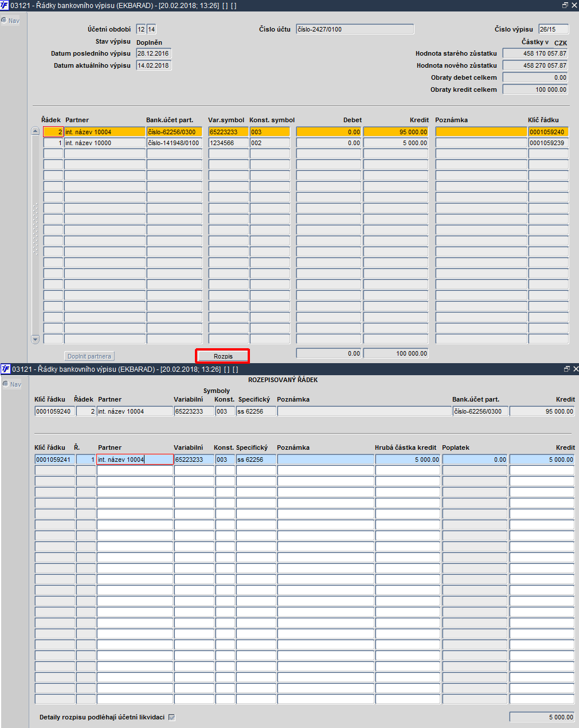Click the 'Hrubá částka kredit' column header

(x=405, y=447)
